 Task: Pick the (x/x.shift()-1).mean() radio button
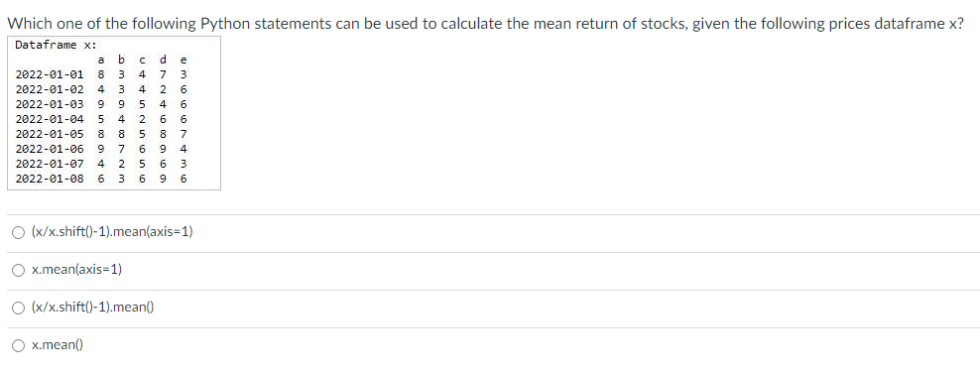click(19, 308)
